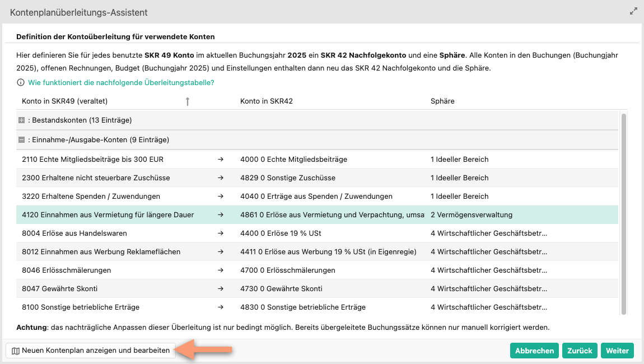This screenshot has width=644, height=364.
Task: Select 8100 Sonstige betriebliche Erträge account text
Action: 81,307
